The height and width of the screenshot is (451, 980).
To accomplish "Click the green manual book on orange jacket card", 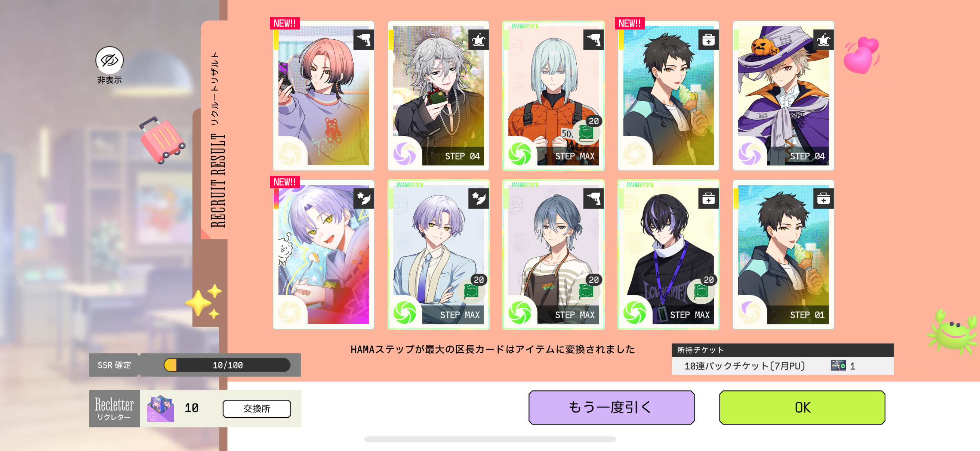I will [x=586, y=133].
